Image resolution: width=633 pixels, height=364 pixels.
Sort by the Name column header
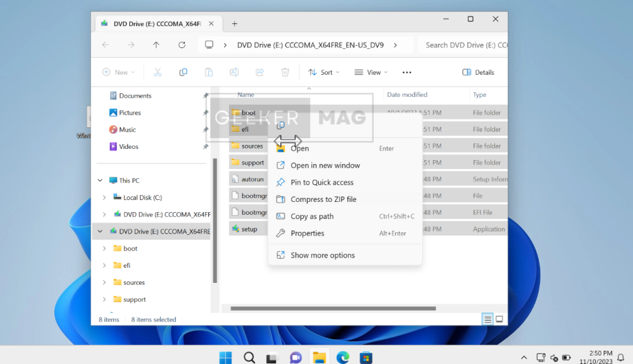[246, 95]
